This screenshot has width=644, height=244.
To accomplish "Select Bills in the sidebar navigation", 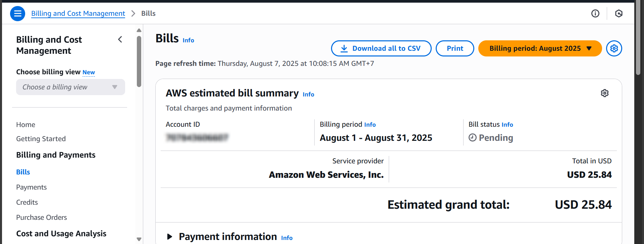I will point(23,172).
